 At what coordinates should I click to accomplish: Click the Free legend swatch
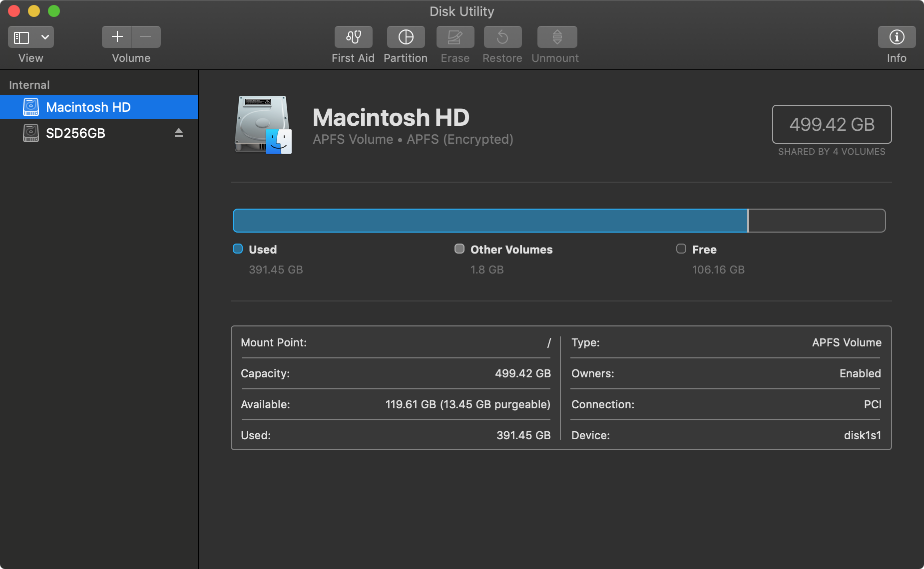pyautogui.click(x=681, y=249)
